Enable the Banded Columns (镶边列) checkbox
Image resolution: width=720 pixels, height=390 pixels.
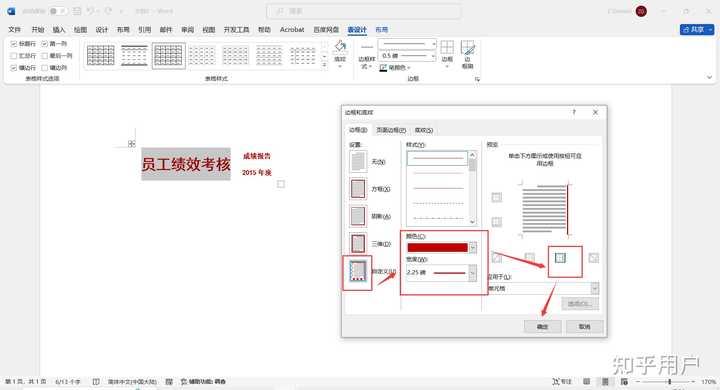point(45,68)
